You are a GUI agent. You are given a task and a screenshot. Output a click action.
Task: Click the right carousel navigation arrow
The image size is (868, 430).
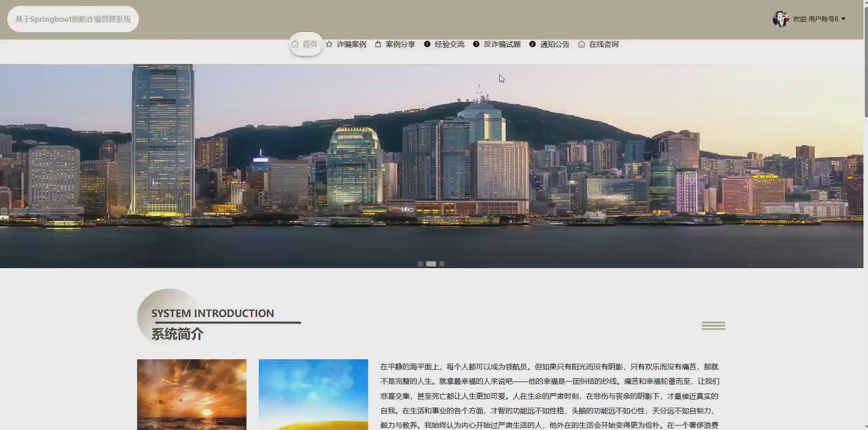click(848, 166)
